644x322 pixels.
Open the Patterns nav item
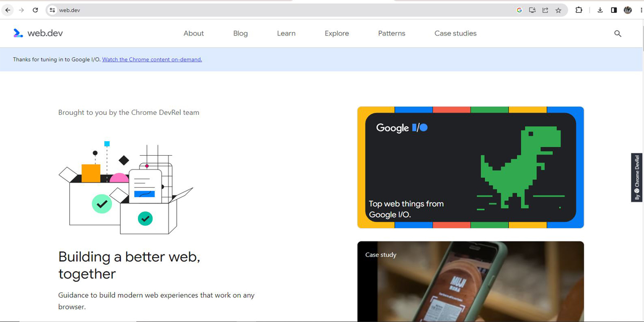coord(392,33)
